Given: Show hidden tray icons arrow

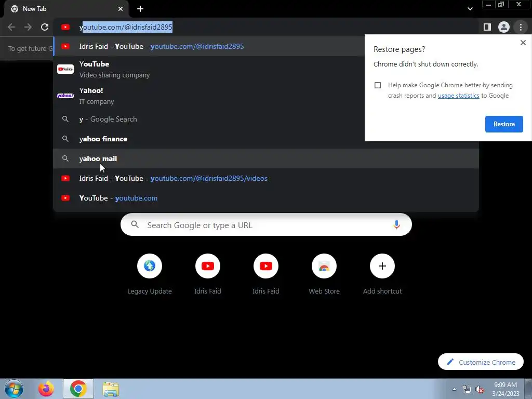Looking at the screenshot, I should 454,389.
